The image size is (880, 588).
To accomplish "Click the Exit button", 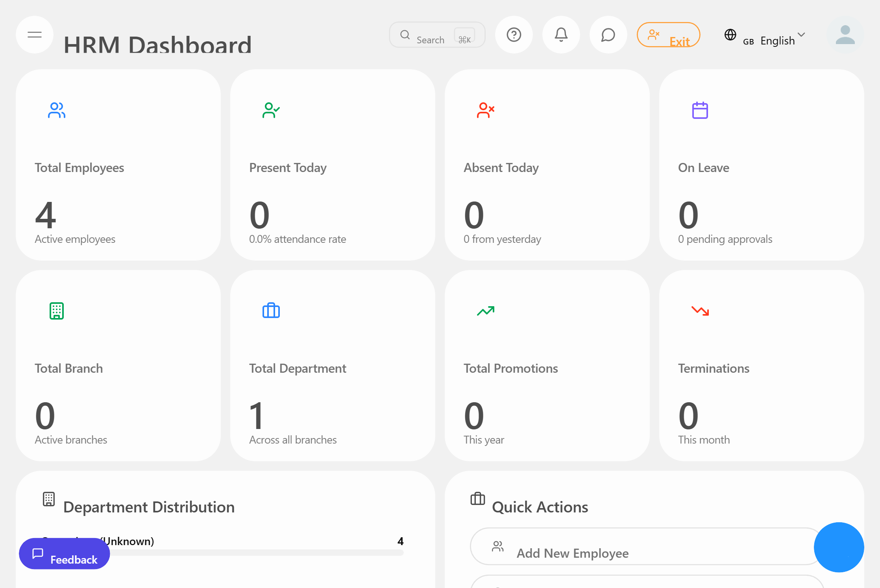I will tap(668, 35).
